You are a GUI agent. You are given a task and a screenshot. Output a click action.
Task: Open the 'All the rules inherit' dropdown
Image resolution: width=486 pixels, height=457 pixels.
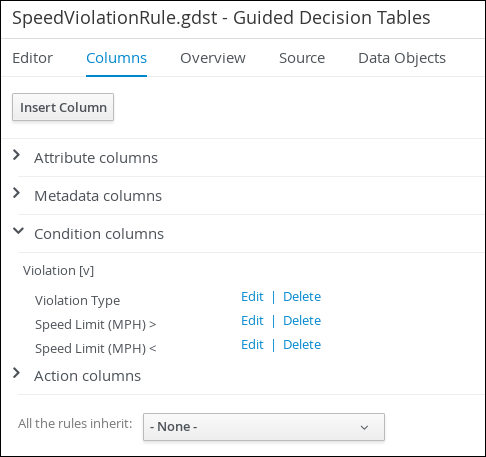click(264, 427)
